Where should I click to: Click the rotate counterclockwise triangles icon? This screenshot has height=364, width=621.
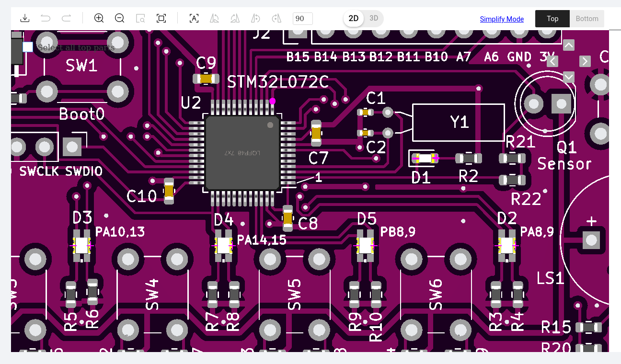point(215,19)
